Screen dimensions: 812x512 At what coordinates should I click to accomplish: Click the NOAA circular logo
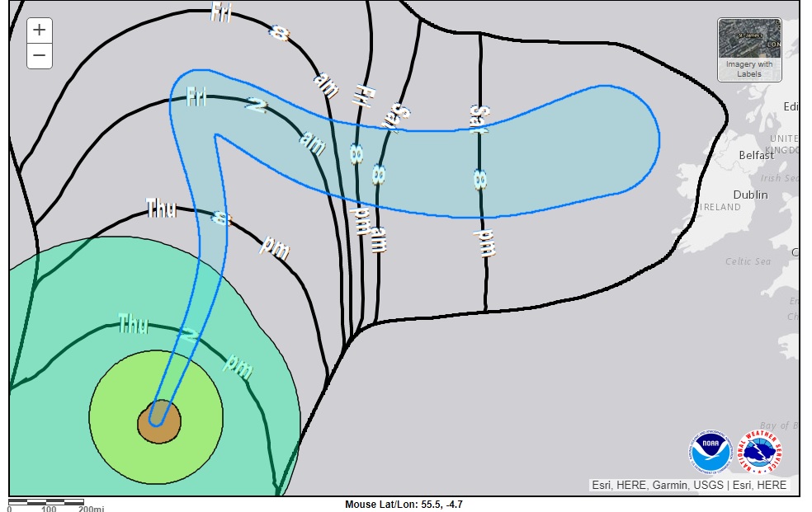coord(710,453)
